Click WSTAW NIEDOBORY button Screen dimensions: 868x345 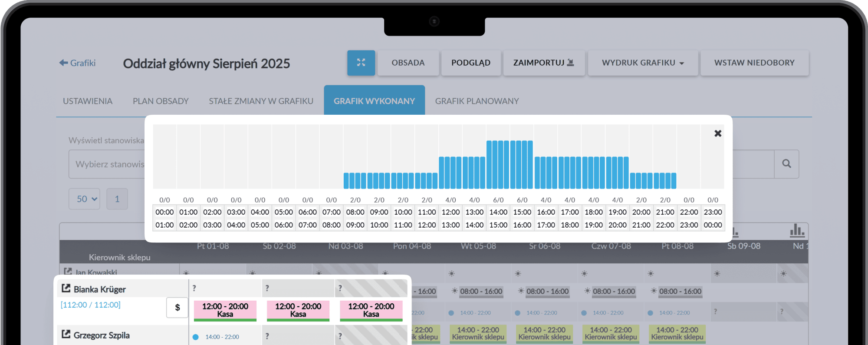coord(754,63)
